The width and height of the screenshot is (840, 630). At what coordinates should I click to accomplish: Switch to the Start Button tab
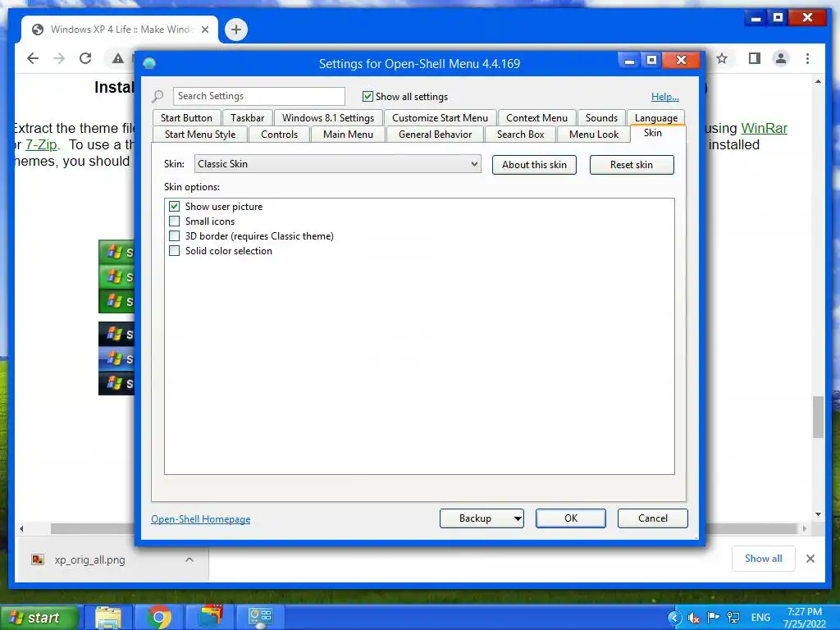click(x=186, y=118)
